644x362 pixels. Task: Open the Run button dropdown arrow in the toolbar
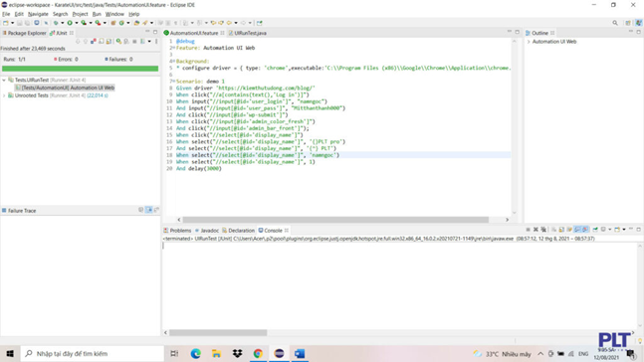coord(76,23)
